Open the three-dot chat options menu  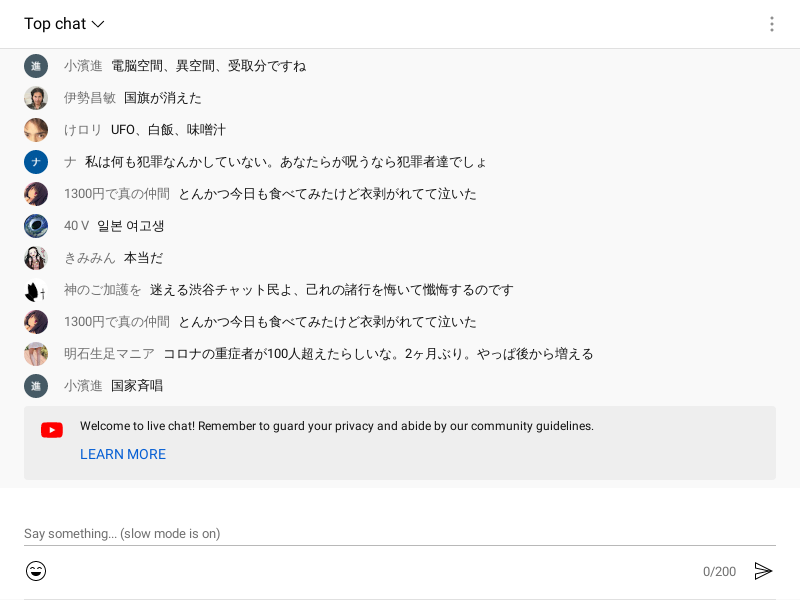point(771,24)
